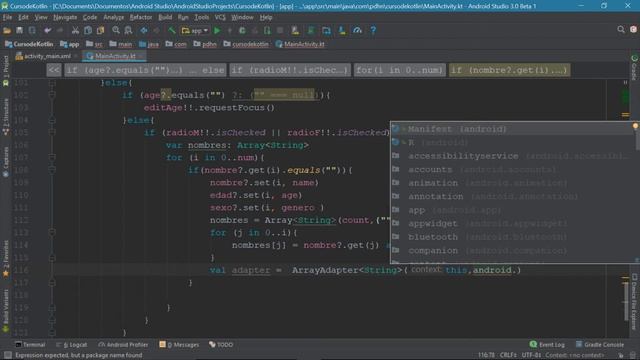This screenshot has height=360, width=640.
Task: Collapse code fold at line 107 for loop
Action: [52, 158]
